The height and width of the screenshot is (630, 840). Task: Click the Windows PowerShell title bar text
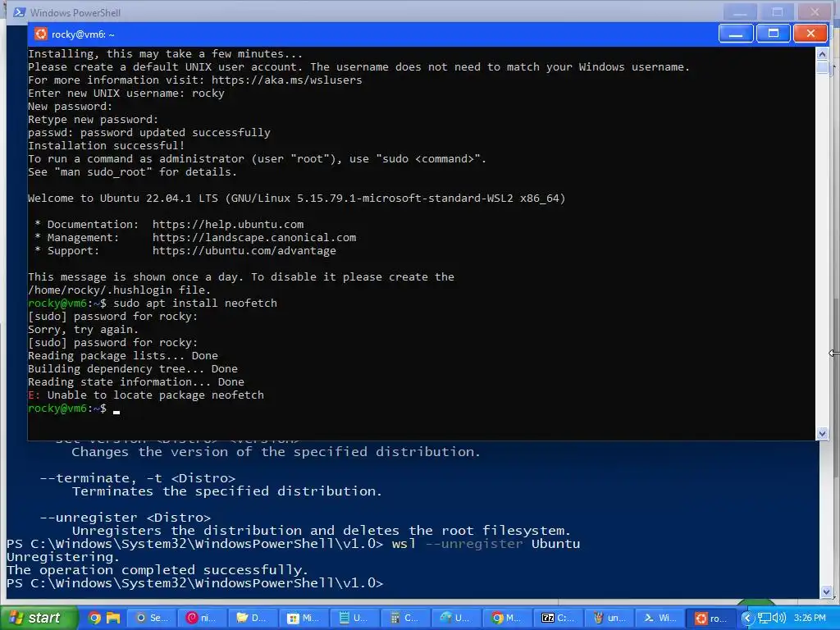tap(75, 12)
